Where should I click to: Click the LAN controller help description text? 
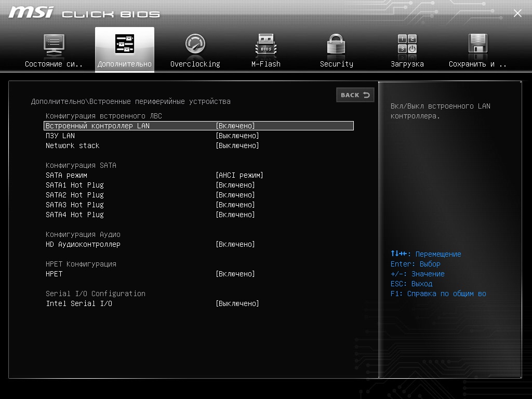pyautogui.click(x=441, y=111)
